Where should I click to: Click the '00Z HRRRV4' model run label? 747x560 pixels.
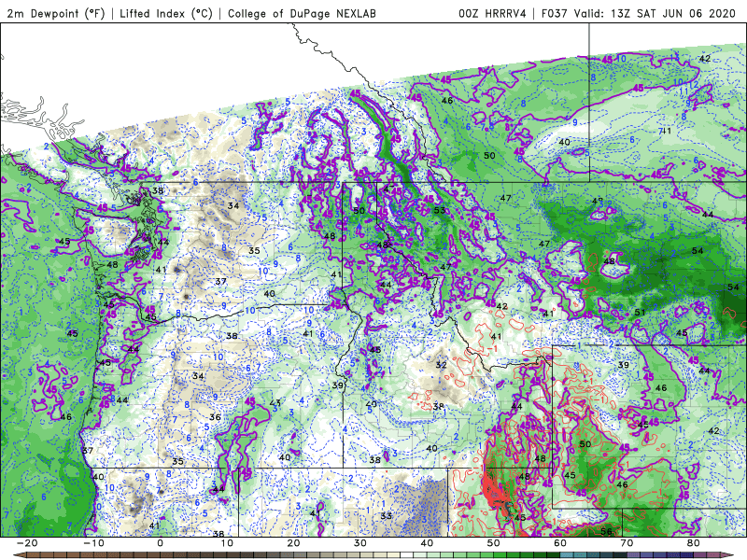(x=492, y=13)
